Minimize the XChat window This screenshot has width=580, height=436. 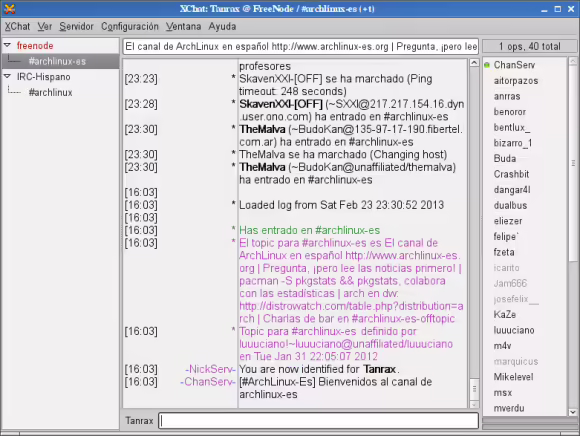click(x=544, y=9)
